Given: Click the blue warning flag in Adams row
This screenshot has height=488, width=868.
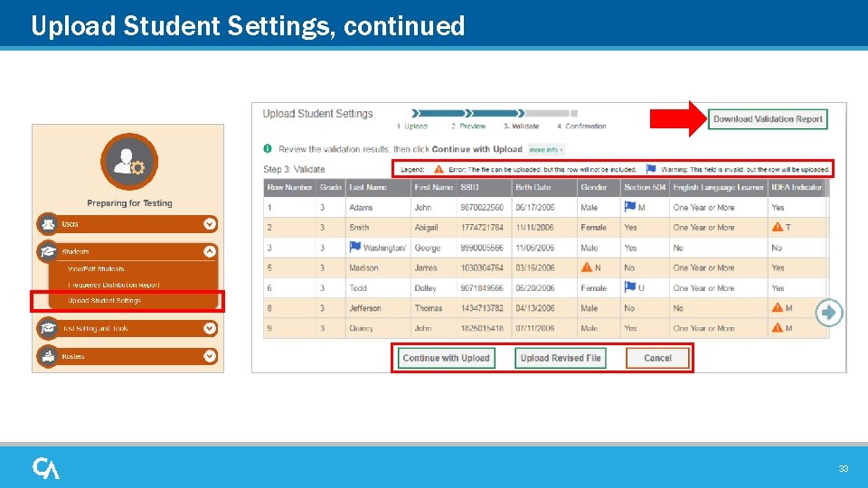Looking at the screenshot, I should (630, 206).
